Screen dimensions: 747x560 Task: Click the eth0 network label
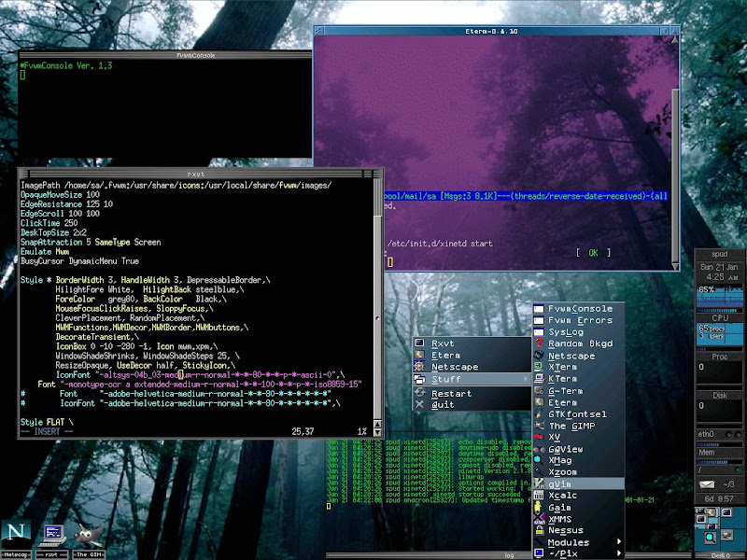[706, 434]
